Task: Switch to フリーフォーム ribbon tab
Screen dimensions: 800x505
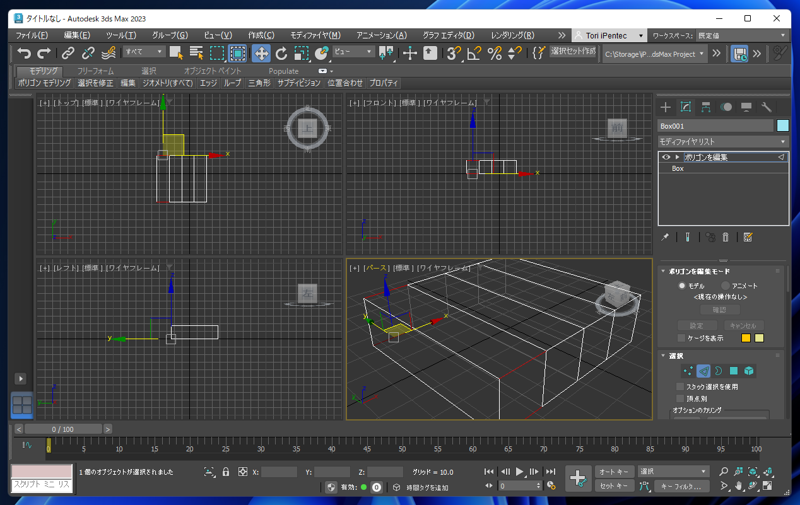Action: click(95, 71)
